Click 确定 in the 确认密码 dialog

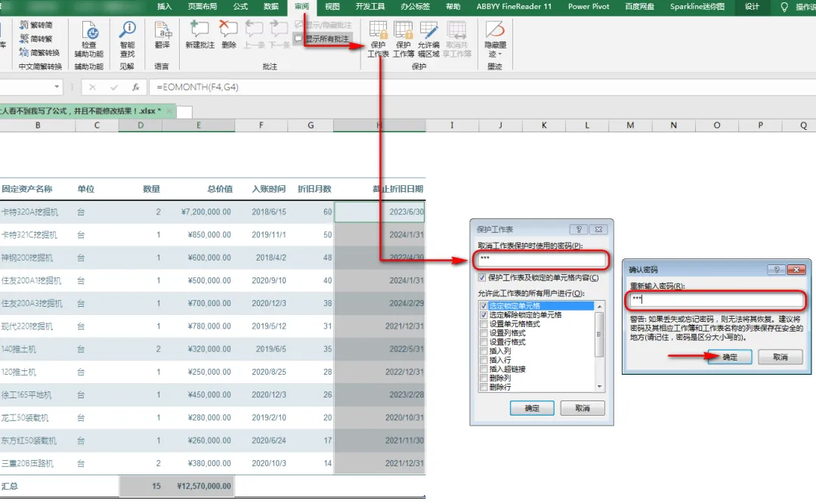point(730,357)
